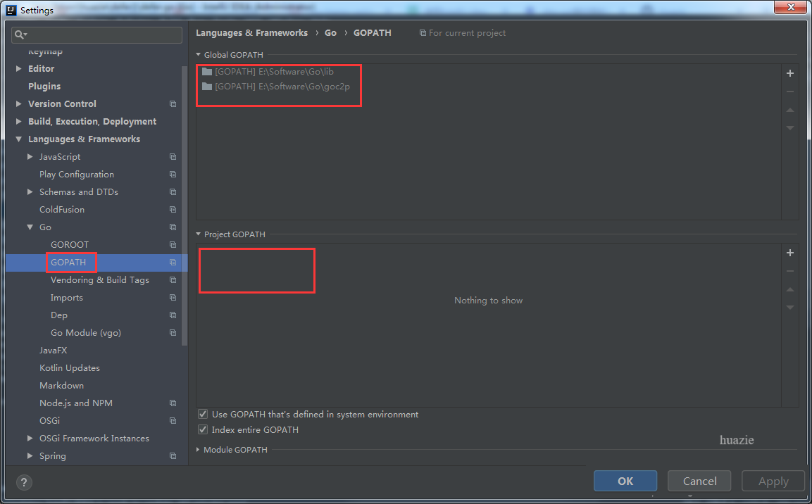Image resolution: width=812 pixels, height=504 pixels.
Task: Click project-level icon beside ColdFusion
Action: pyautogui.click(x=173, y=210)
